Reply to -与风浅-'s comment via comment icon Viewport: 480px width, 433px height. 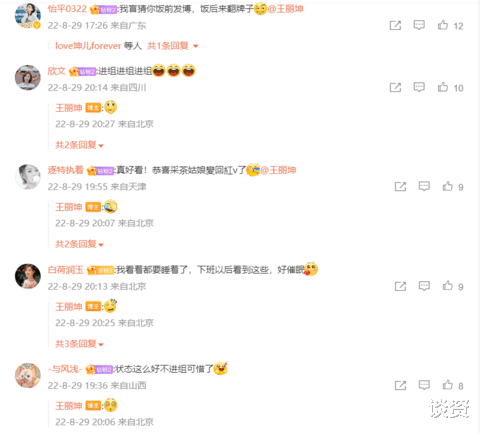(424, 385)
